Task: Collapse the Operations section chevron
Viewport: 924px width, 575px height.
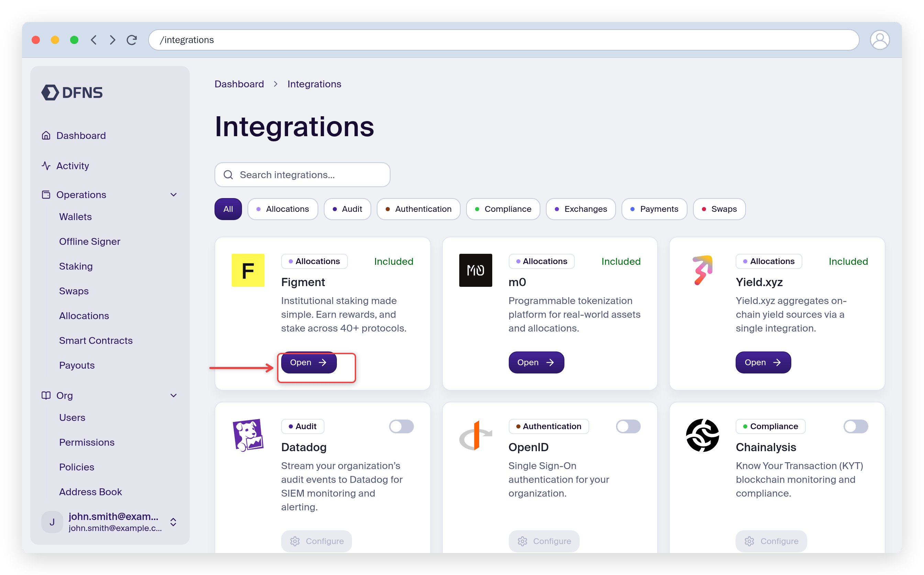Action: [x=174, y=195]
